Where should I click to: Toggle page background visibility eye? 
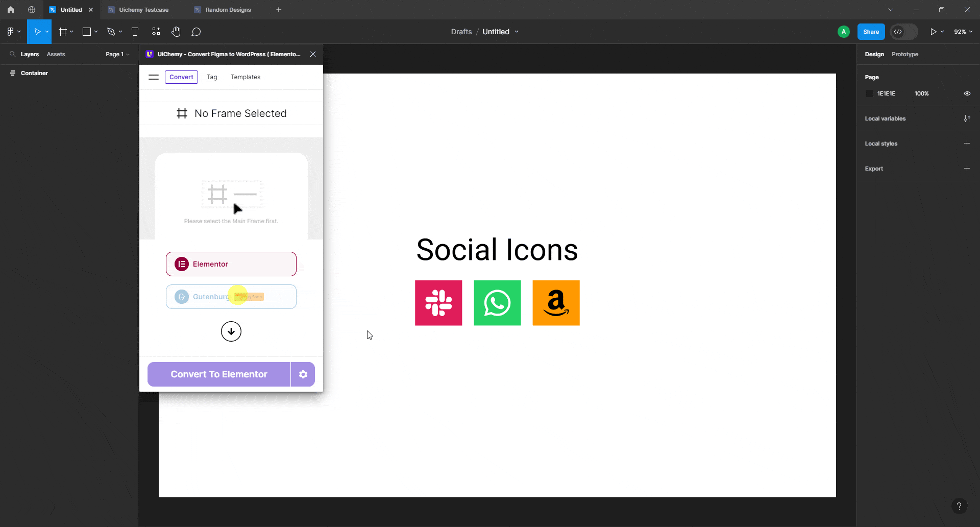click(967, 93)
